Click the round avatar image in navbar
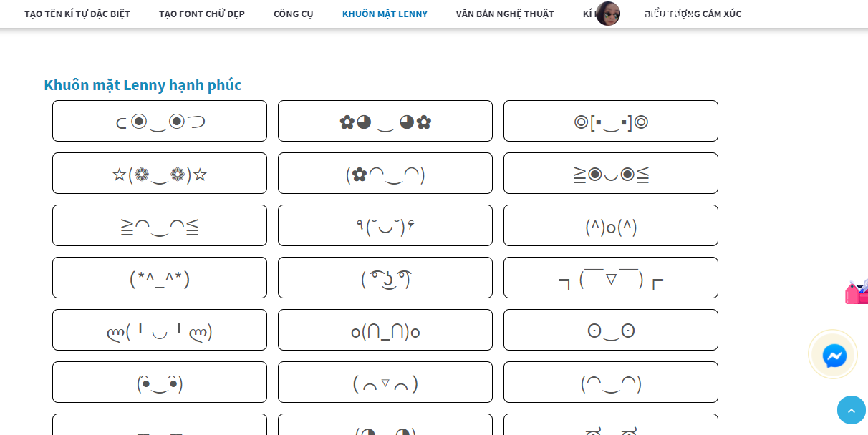868x435 pixels. pyautogui.click(x=608, y=14)
